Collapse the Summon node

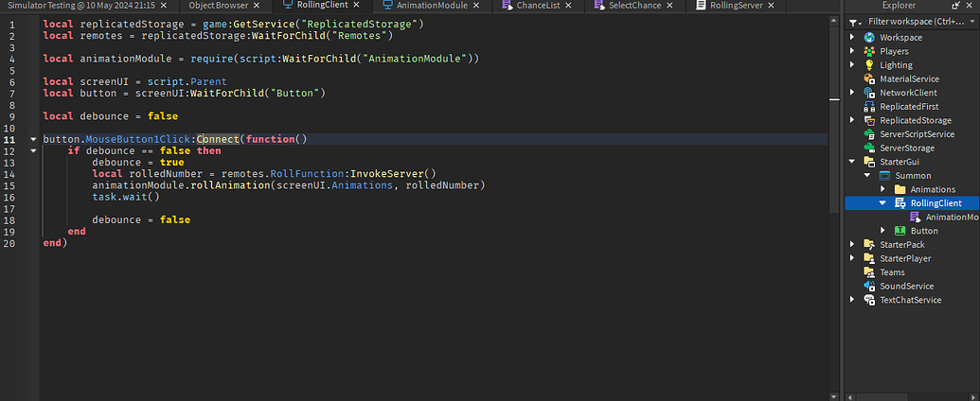point(867,176)
